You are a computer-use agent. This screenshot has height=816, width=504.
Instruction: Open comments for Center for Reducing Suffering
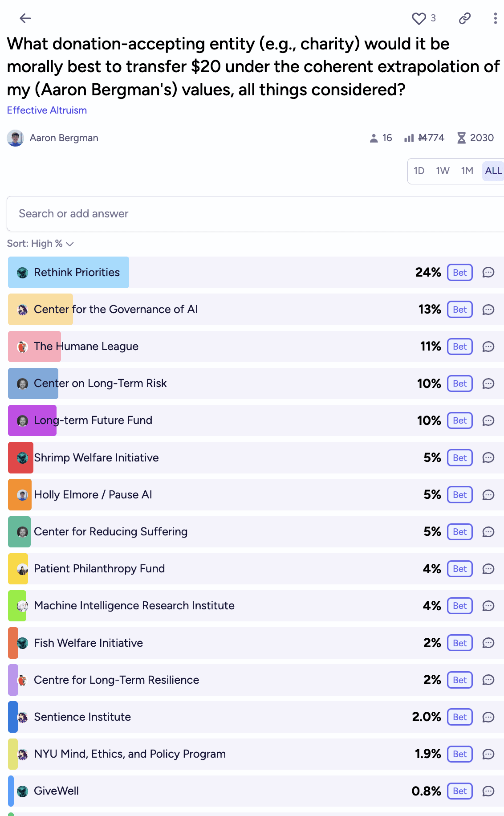click(x=488, y=532)
